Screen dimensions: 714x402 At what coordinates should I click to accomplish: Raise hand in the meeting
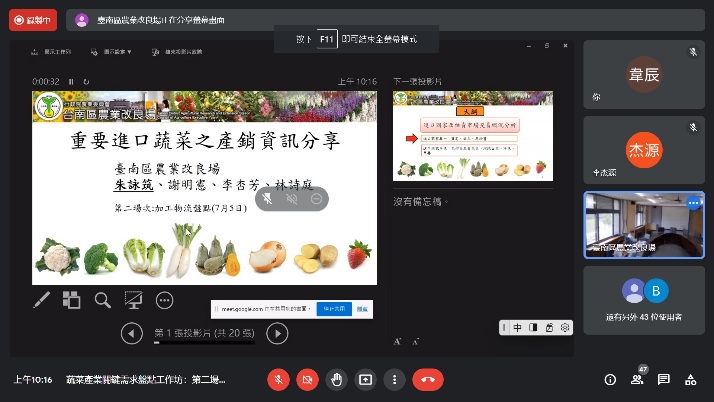(337, 380)
